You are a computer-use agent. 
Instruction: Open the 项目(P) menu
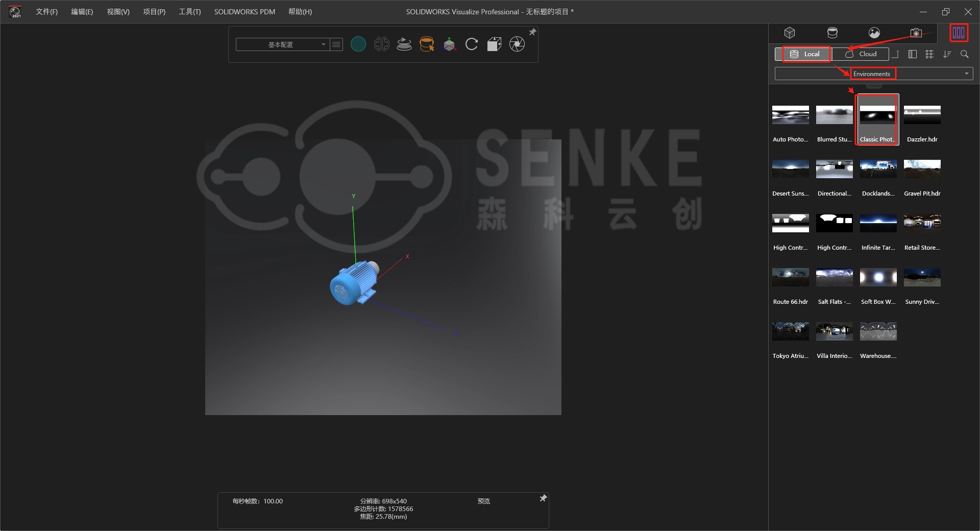click(154, 12)
